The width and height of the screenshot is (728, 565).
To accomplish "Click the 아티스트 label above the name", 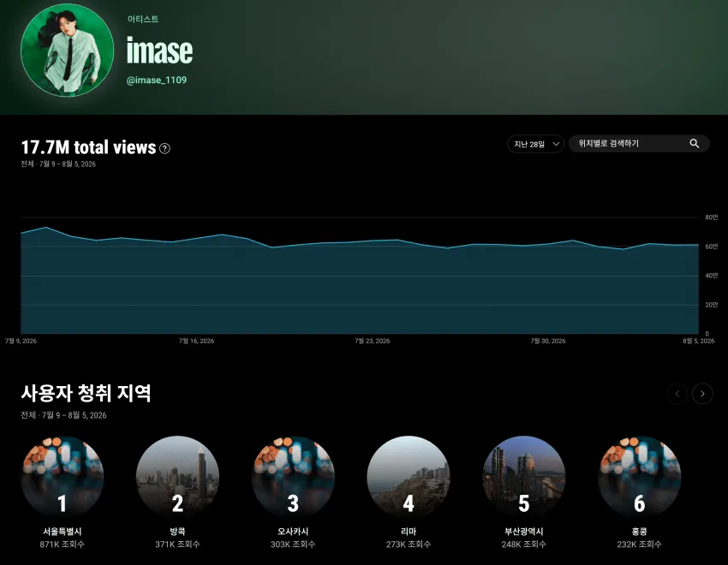I will [143, 19].
